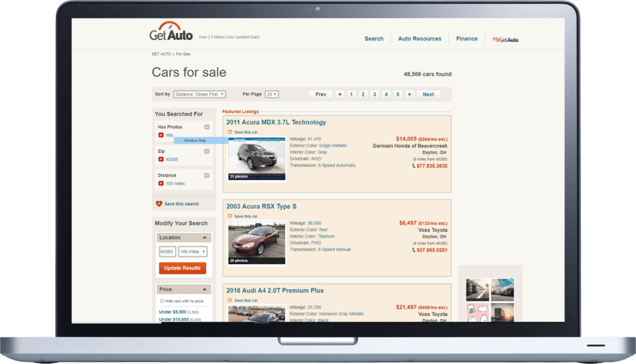Image resolution: width=636 pixels, height=364 pixels.
Task: Go to results page 2
Action: point(363,94)
